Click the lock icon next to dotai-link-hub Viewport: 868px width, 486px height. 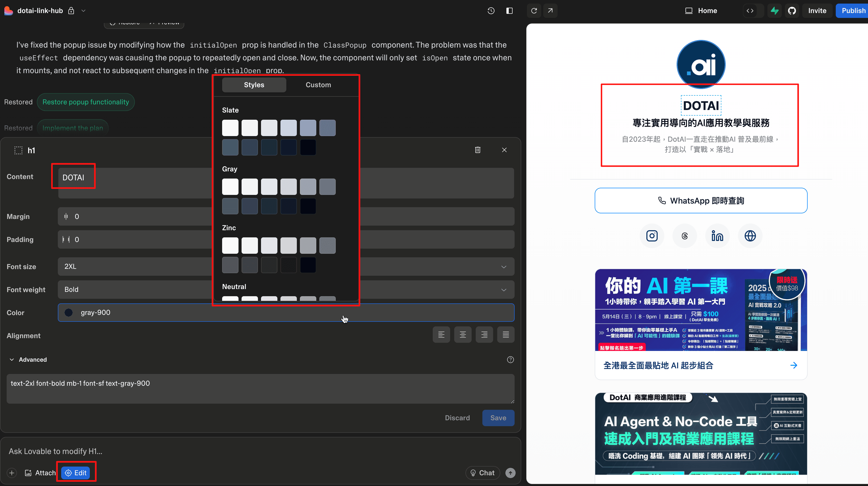click(71, 11)
